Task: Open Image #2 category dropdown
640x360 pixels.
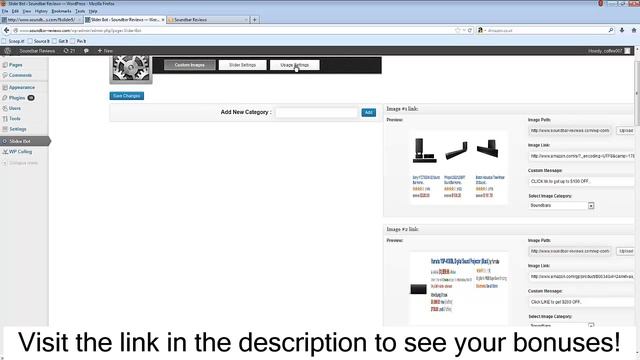Action: 561,325
